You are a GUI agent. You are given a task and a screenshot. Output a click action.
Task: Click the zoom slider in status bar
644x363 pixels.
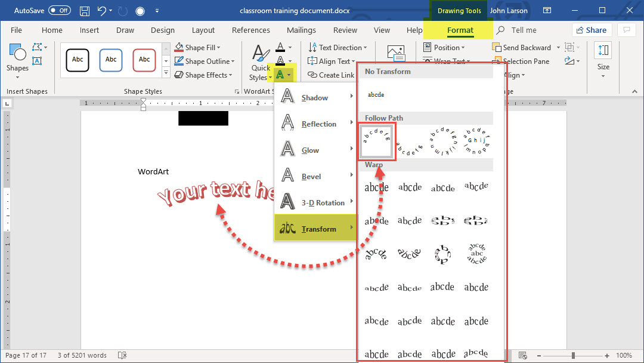pos(573,356)
